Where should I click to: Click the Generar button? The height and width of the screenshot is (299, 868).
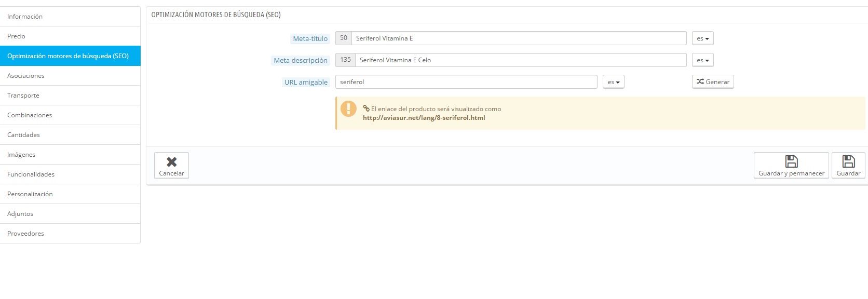pos(713,82)
